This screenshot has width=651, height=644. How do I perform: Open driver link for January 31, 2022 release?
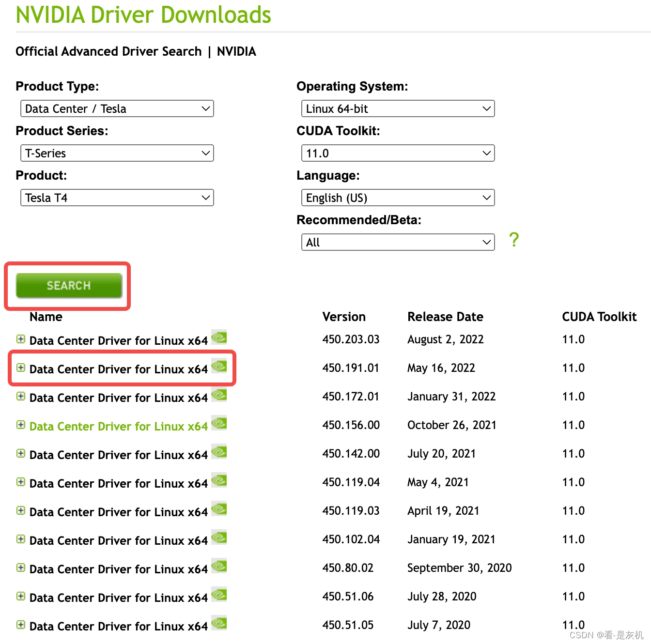[x=119, y=398]
